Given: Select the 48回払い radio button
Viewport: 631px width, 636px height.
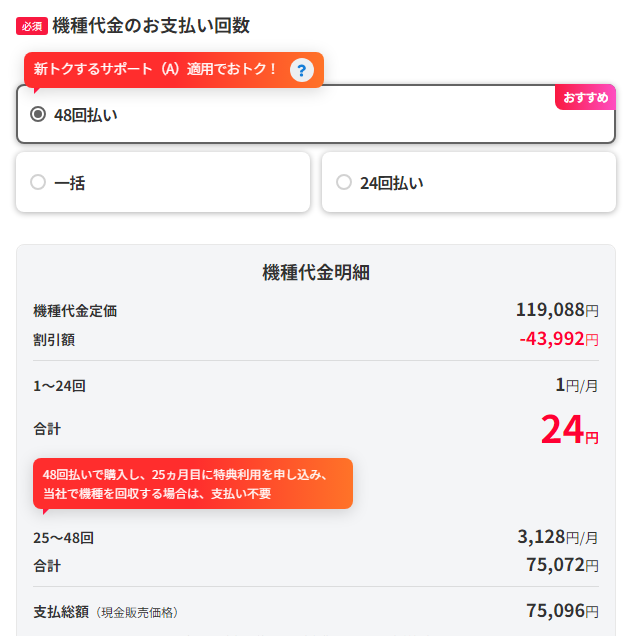Looking at the screenshot, I should (38, 114).
